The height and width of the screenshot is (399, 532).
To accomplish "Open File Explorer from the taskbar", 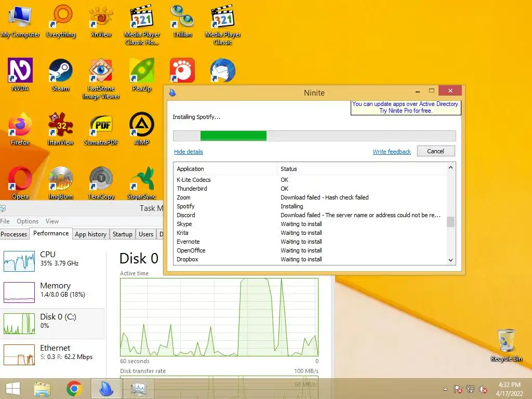I will [x=42, y=389].
